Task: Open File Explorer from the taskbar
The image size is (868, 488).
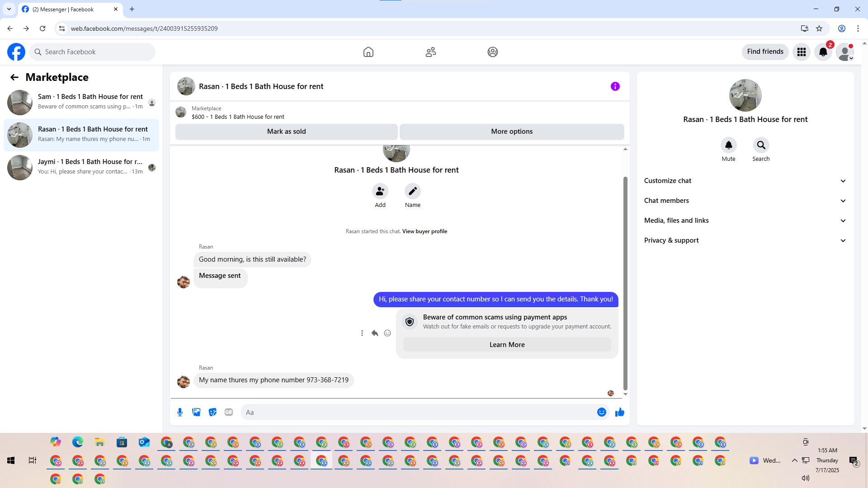Action: (100, 442)
